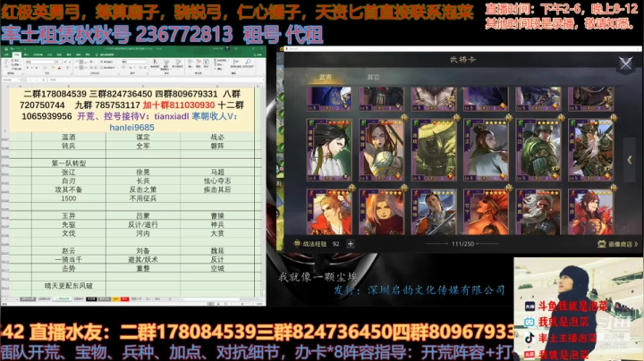Select the cell containing 第一队转型
Image resolution: width=644 pixels, height=361 pixels.
click(x=69, y=164)
